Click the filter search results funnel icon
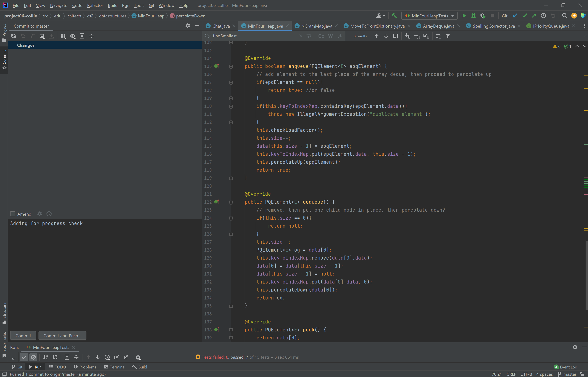The width and height of the screenshot is (588, 377). coord(448,36)
